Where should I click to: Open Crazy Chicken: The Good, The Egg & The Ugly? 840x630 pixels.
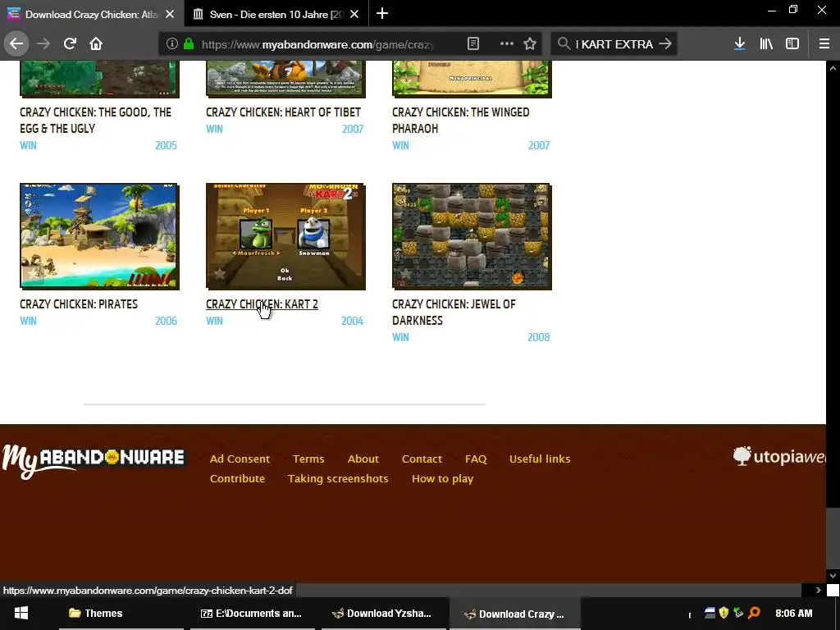[95, 120]
